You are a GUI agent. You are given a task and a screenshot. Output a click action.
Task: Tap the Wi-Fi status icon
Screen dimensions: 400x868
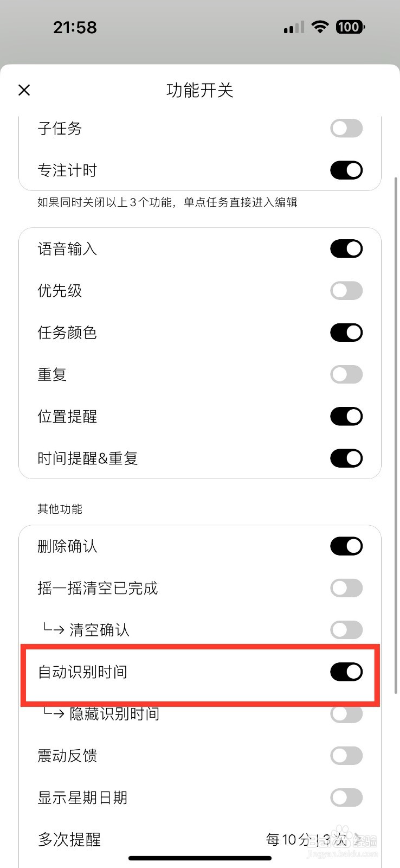[x=320, y=27]
